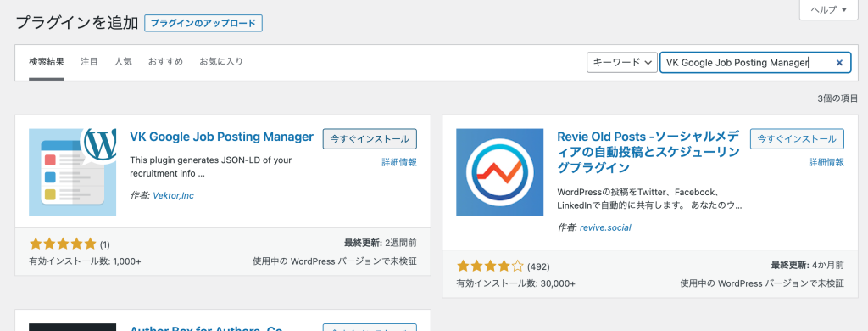
Task: Switch to the 注目 tab
Action: click(x=89, y=62)
